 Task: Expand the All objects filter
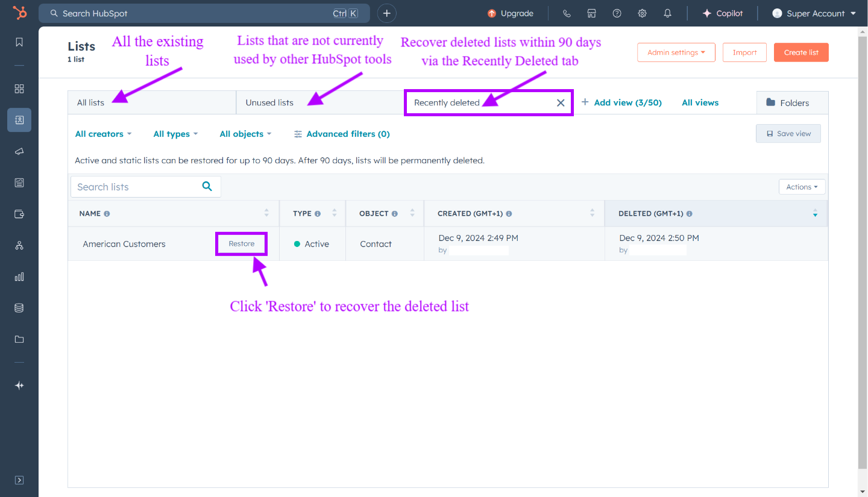pyautogui.click(x=245, y=134)
